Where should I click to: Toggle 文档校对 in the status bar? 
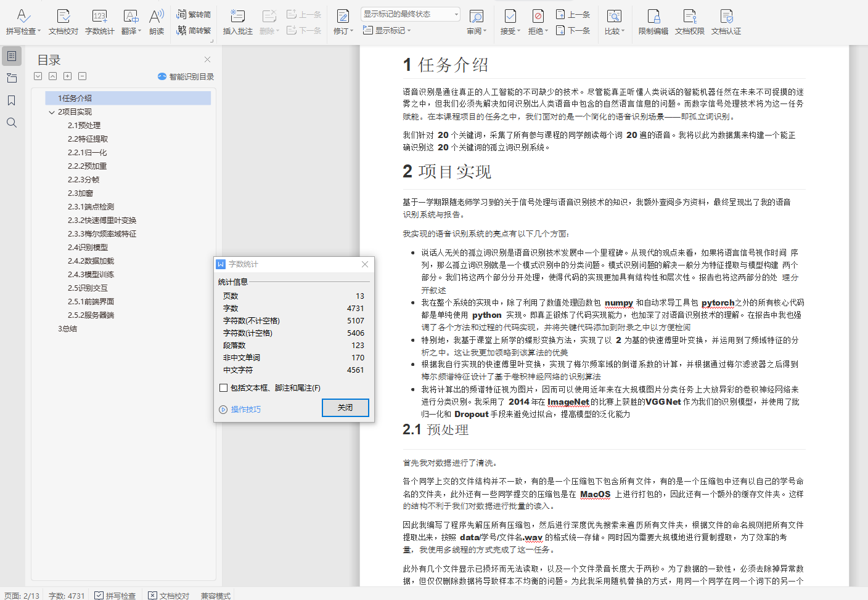(169, 596)
